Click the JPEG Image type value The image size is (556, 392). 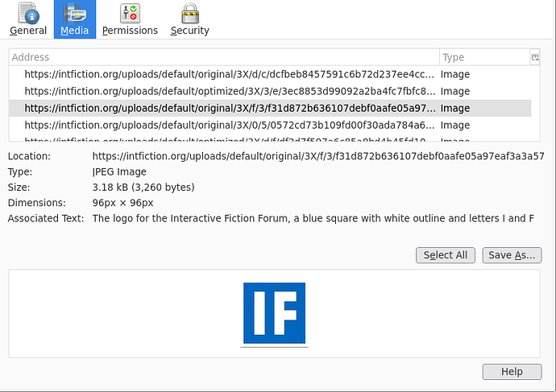119,171
